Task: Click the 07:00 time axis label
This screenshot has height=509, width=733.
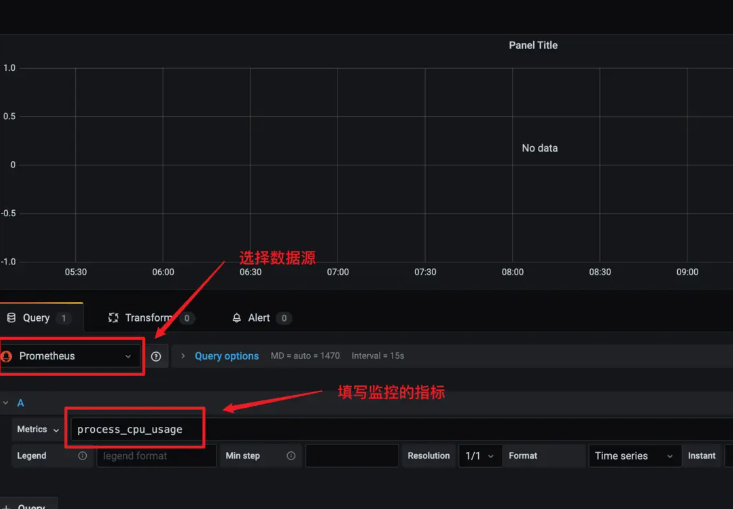Action: pos(338,272)
